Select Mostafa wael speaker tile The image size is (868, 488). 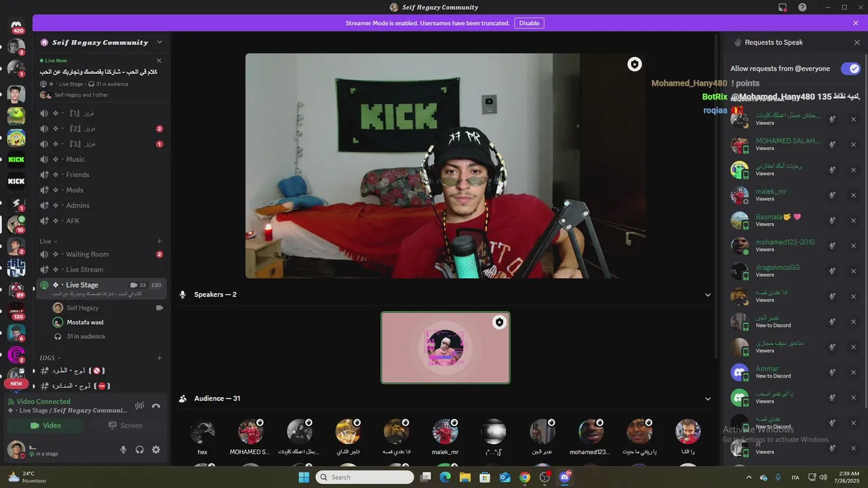[446, 348]
